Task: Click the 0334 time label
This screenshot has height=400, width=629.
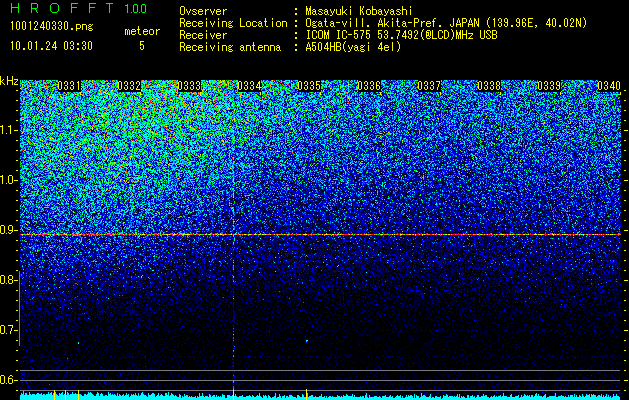Action: 249,86
